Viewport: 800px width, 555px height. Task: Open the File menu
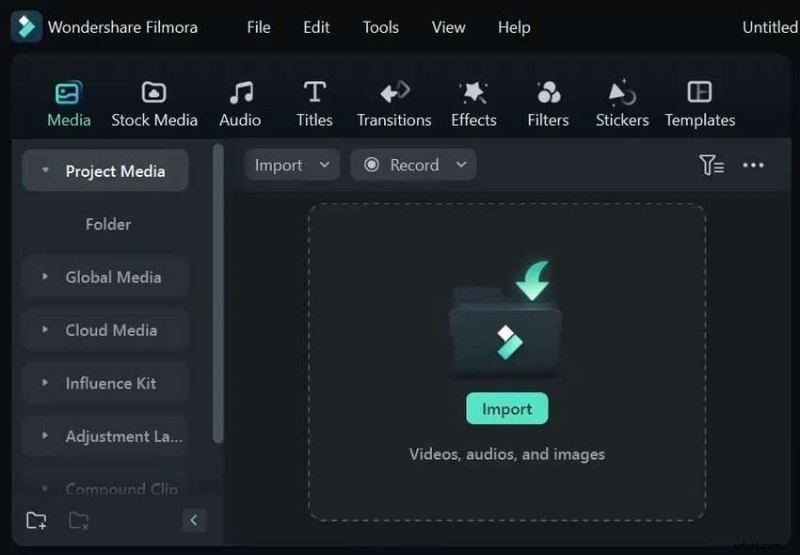(259, 27)
